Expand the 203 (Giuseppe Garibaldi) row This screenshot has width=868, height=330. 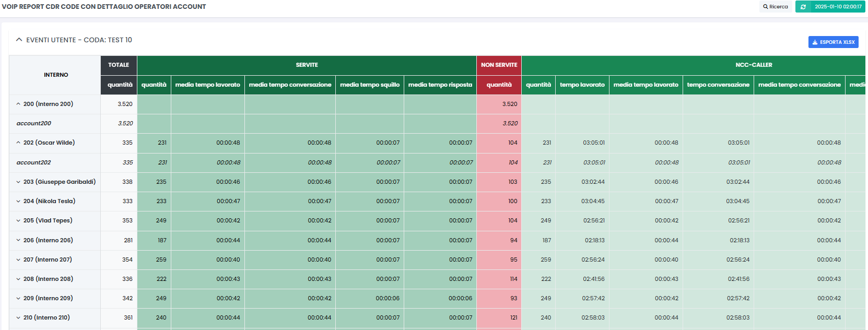click(18, 182)
